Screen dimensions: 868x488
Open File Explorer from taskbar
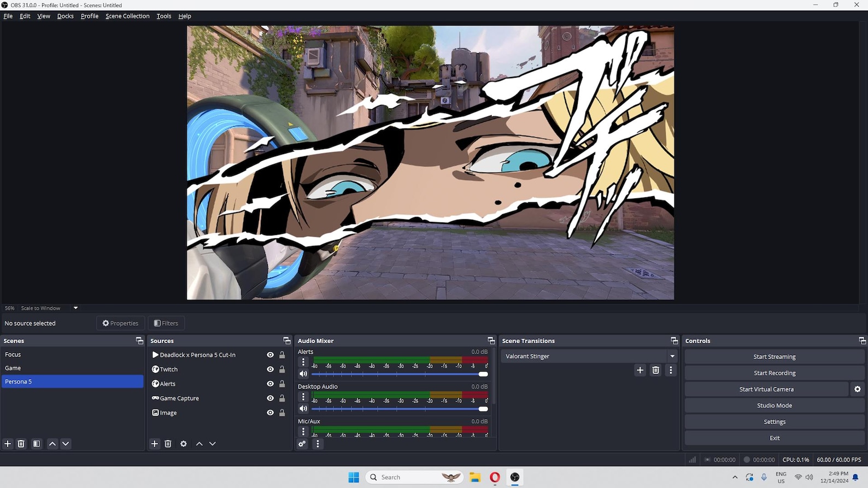(x=475, y=477)
